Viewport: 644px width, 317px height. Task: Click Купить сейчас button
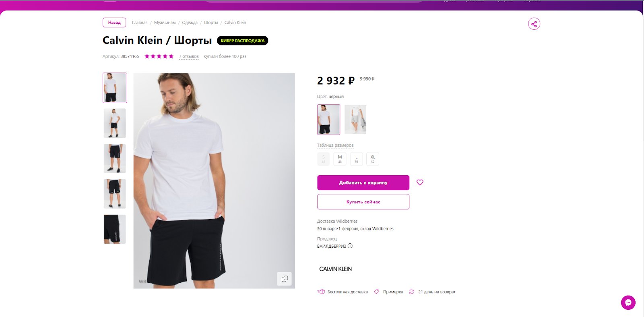click(363, 202)
